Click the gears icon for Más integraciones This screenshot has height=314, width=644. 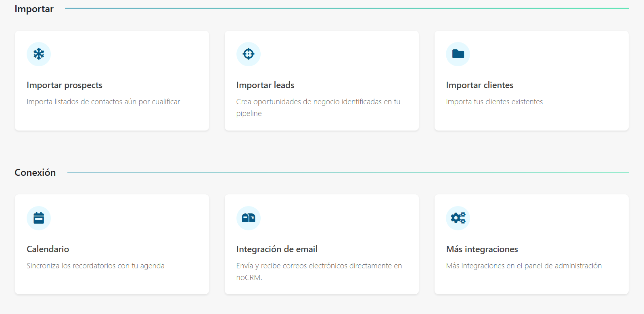tap(458, 218)
